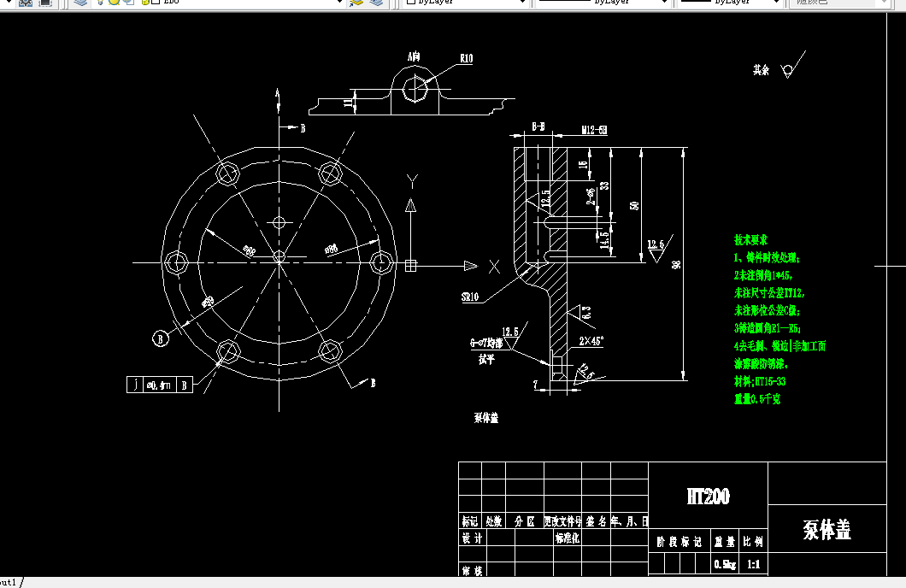Toggle the lock icon for layer EbO
Image resolution: width=906 pixels, height=588 pixels.
pyautogui.click(x=126, y=3)
